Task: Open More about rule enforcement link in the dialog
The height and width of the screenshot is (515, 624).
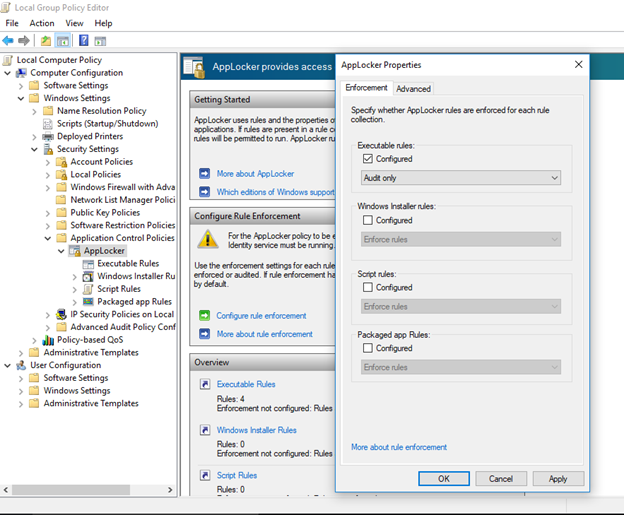Action: point(399,447)
